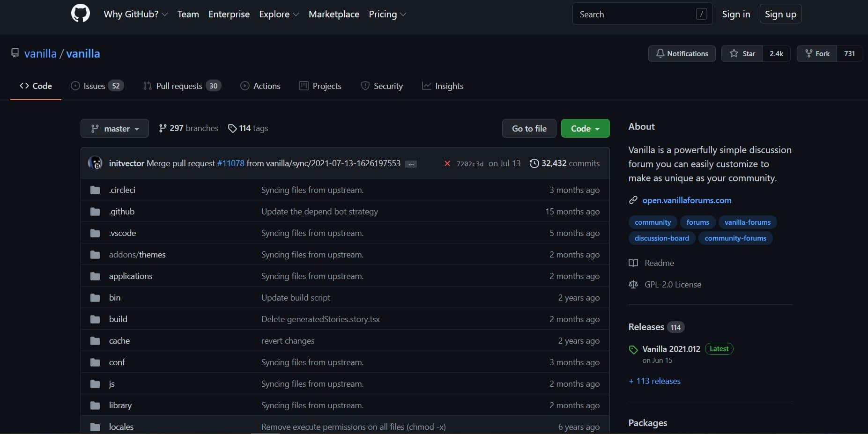Viewport: 868px width, 434px height.
Task: Open the Marketplace menu
Action: click(334, 14)
